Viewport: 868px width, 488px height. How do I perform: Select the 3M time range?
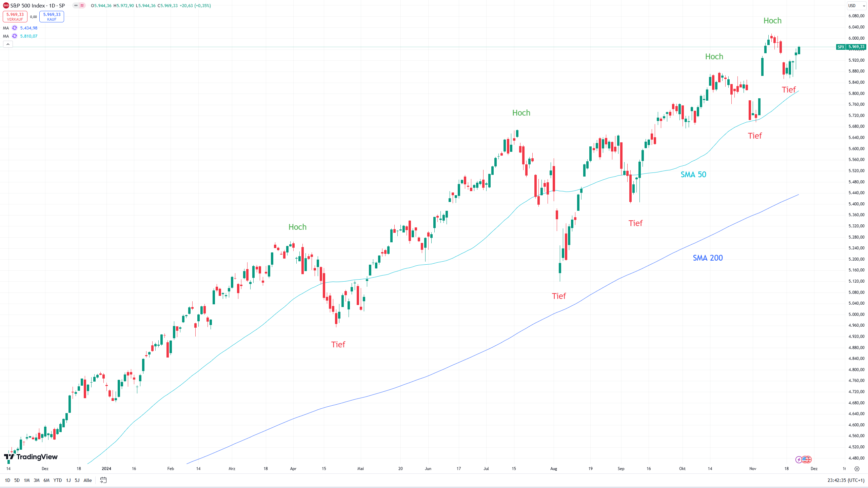(x=37, y=480)
